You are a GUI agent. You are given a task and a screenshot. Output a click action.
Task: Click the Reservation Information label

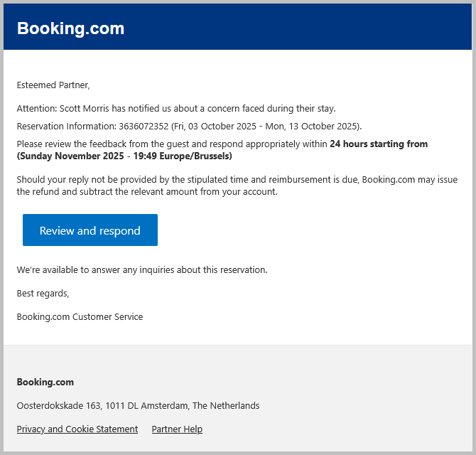click(x=66, y=127)
